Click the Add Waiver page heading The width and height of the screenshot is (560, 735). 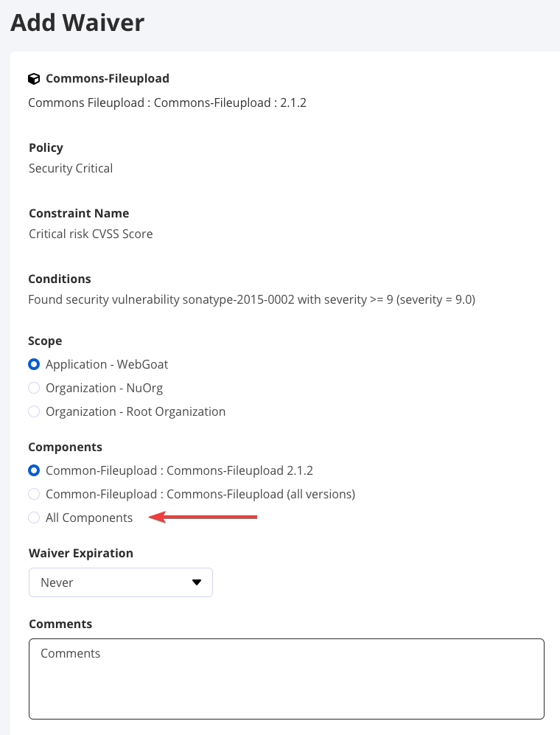tap(77, 23)
